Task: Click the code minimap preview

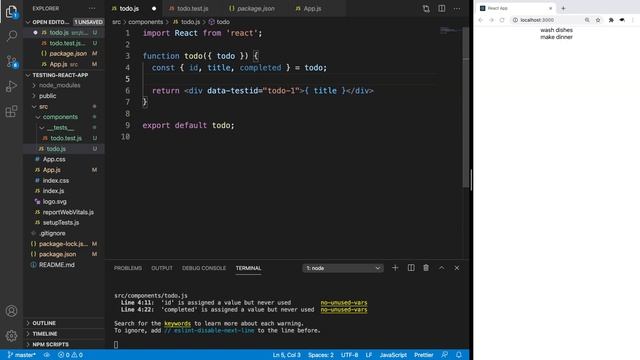Action: pos(450,31)
